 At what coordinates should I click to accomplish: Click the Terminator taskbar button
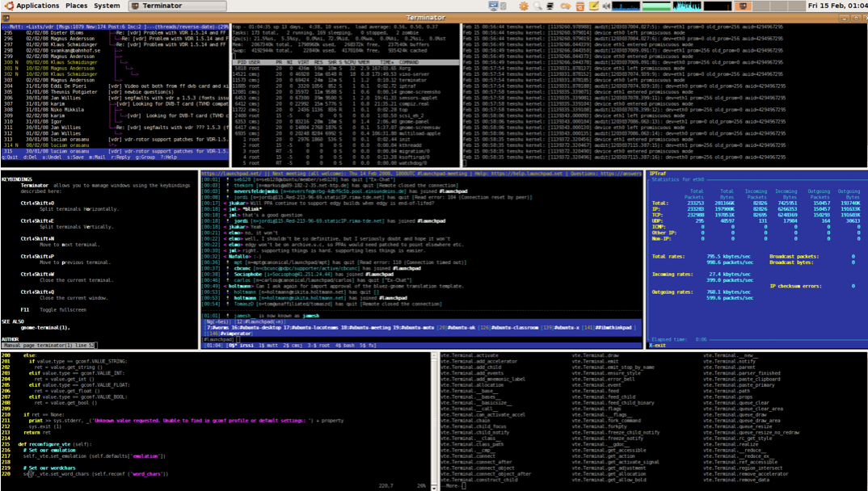tap(178, 6)
